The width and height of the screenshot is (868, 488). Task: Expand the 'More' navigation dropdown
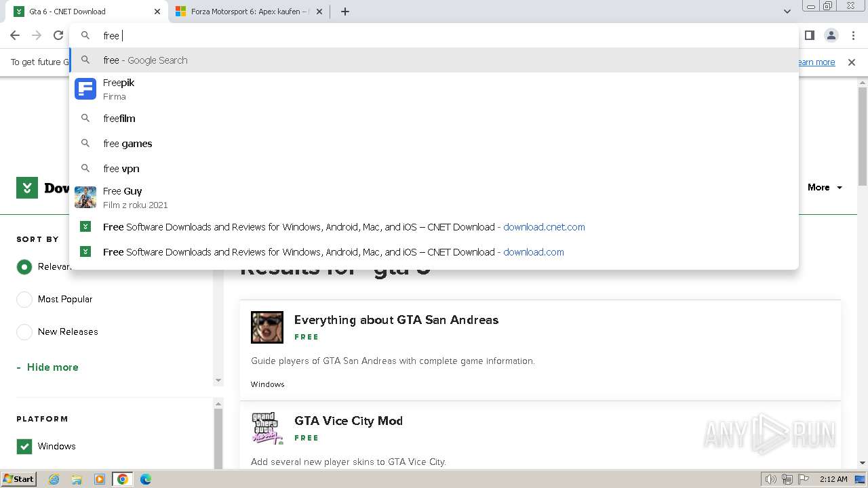click(x=825, y=188)
